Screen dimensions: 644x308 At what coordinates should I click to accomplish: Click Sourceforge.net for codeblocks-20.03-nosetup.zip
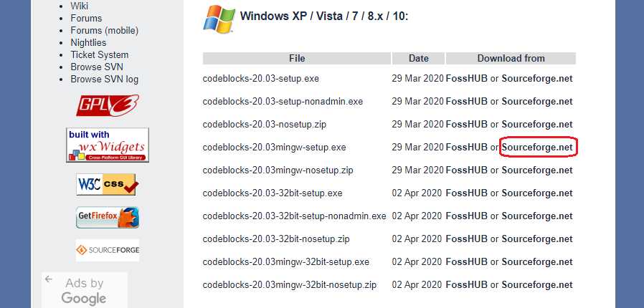click(537, 124)
